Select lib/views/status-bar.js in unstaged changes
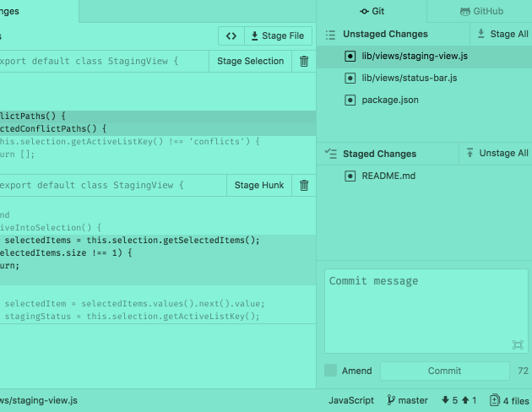Screen dimensions: 532x412 point(409,78)
